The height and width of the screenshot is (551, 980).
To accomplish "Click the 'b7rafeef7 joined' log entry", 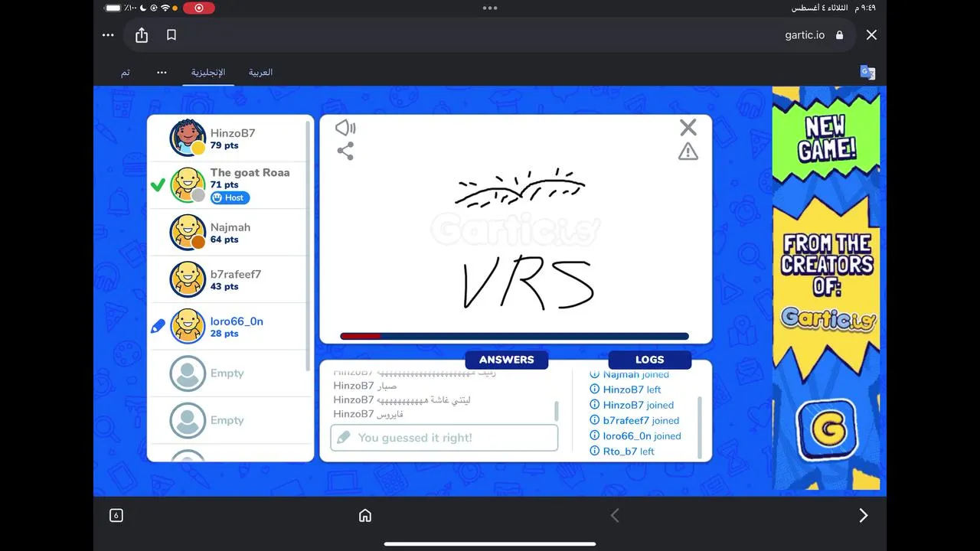I will pos(641,420).
